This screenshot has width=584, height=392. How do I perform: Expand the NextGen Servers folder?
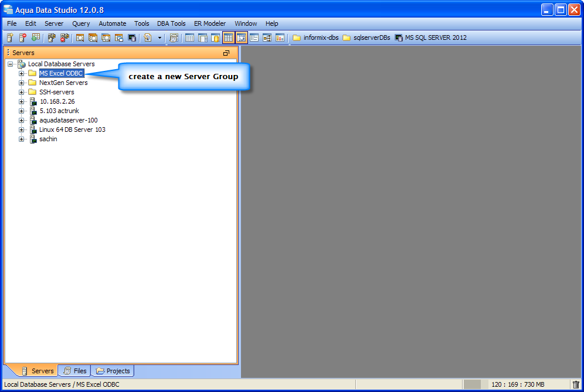point(22,83)
